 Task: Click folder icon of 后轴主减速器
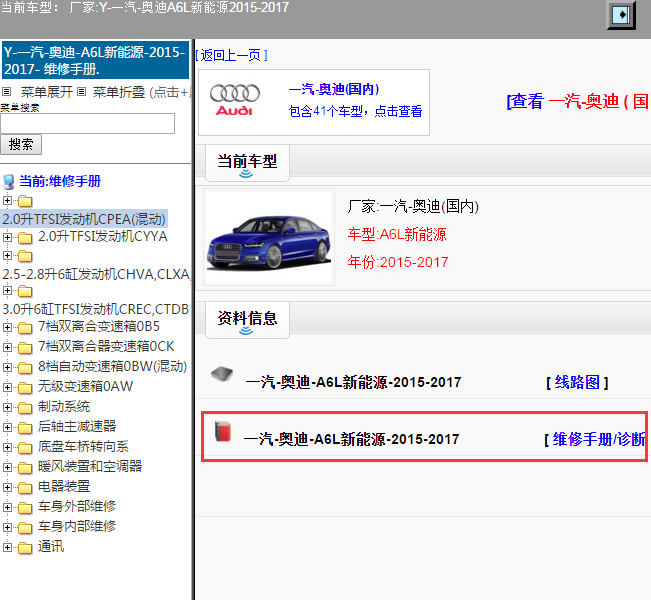click(x=25, y=428)
